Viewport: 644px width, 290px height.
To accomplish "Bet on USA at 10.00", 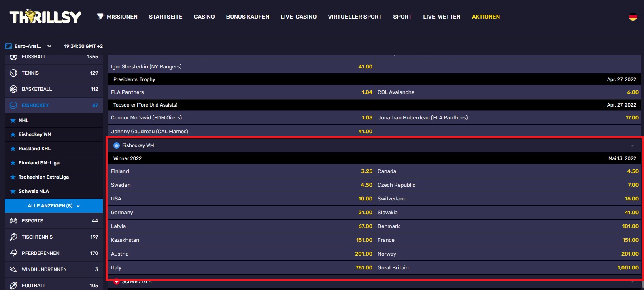I will click(242, 199).
